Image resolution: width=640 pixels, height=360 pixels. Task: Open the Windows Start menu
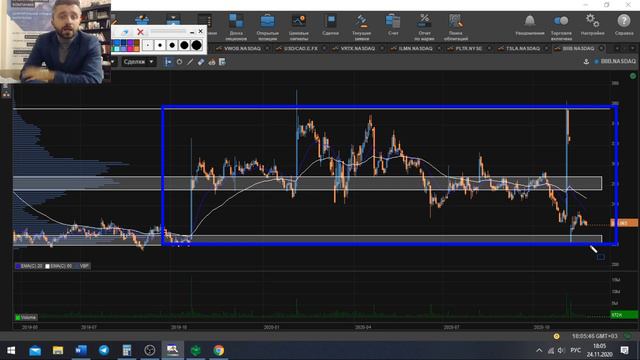click(x=11, y=350)
